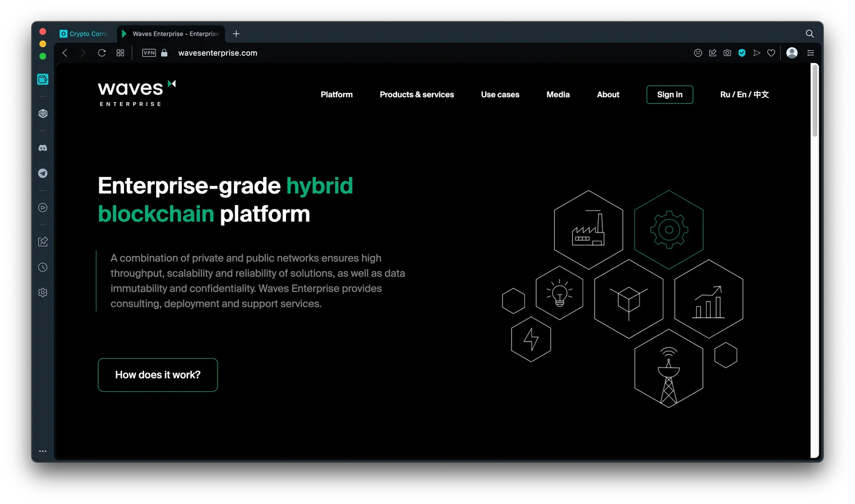
Task: Open Telegram from the sidebar
Action: [43, 173]
